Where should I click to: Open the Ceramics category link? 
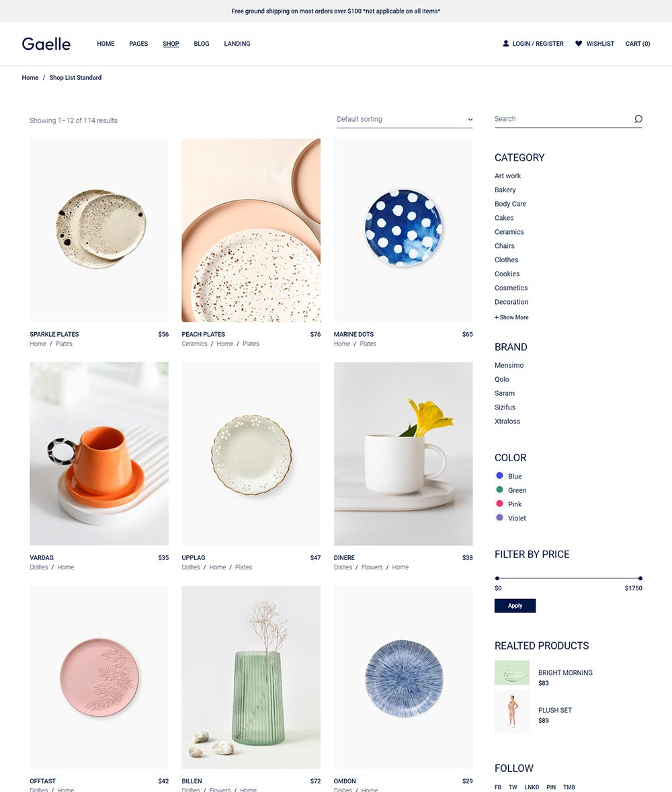509,232
